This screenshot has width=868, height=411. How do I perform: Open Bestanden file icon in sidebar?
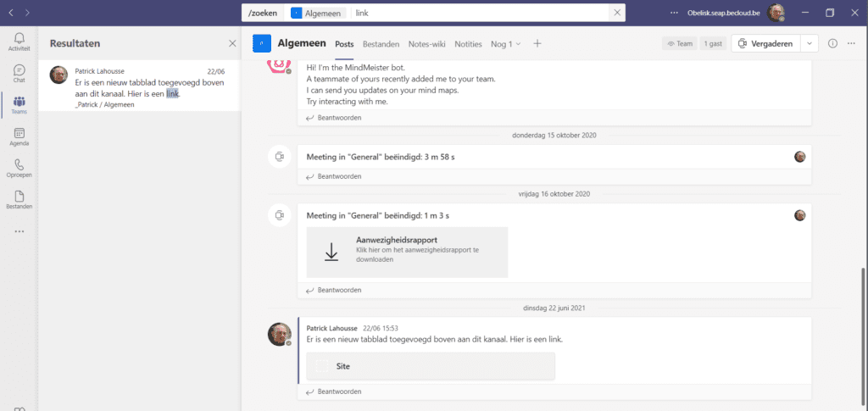pos(19,200)
